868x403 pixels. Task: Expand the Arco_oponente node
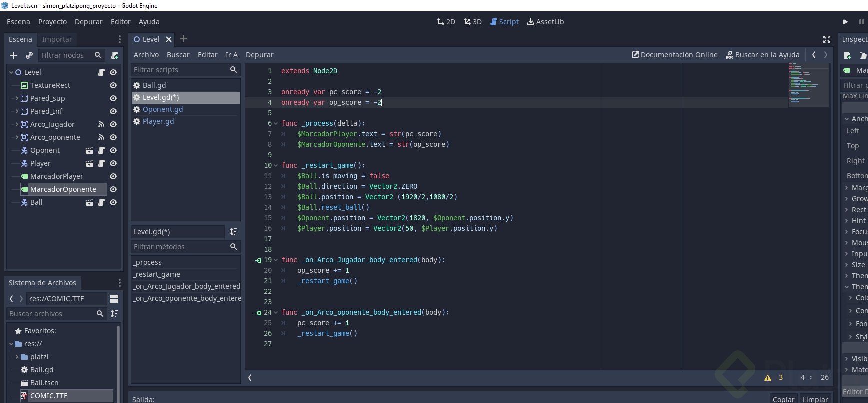17,137
